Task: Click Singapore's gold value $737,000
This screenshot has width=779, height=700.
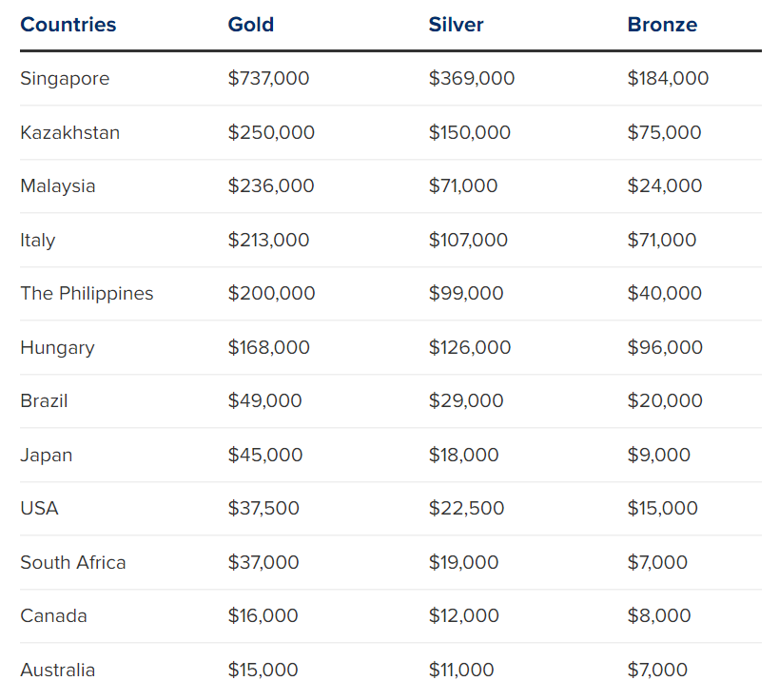Action: point(268,79)
